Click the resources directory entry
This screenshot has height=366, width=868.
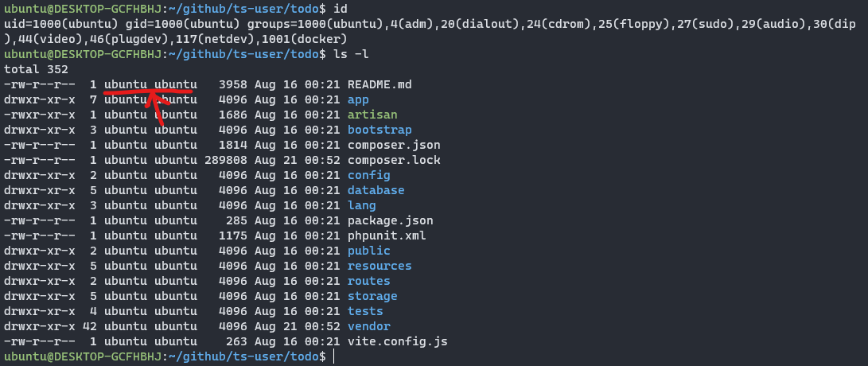point(380,266)
